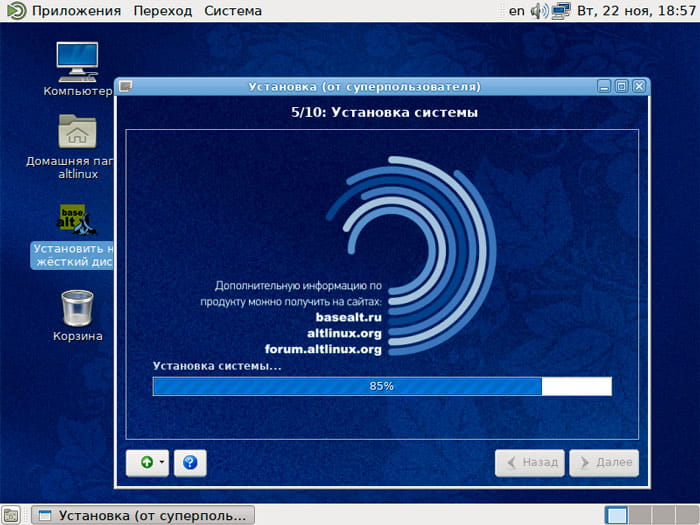Click the 5/10: Установка системы heading
The height and width of the screenshot is (525, 700).
(x=384, y=112)
